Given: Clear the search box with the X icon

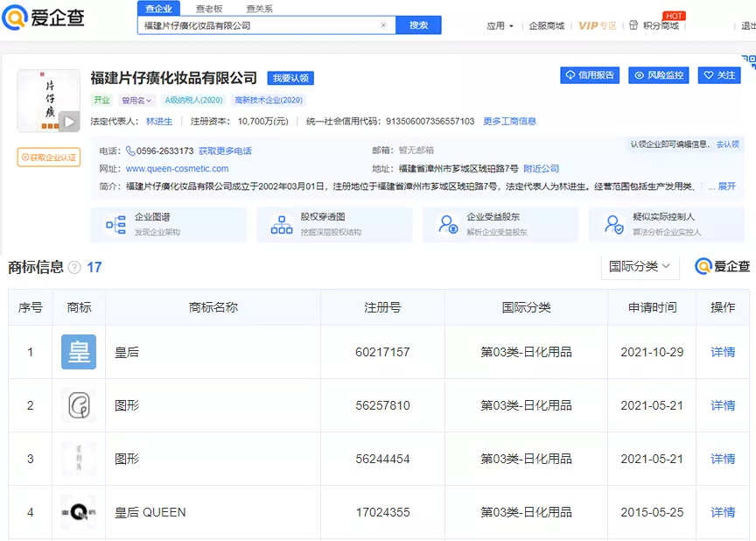Looking at the screenshot, I should coord(383,25).
